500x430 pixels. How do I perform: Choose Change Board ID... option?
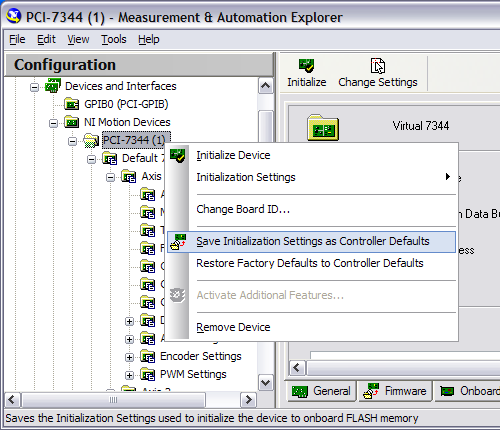(x=311, y=209)
